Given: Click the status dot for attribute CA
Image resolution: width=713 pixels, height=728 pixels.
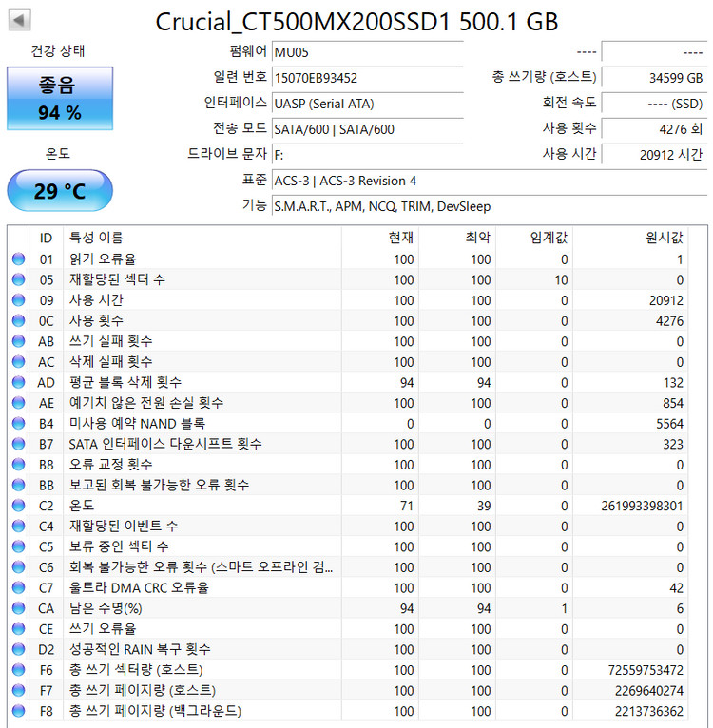Looking at the screenshot, I should click(x=19, y=608).
